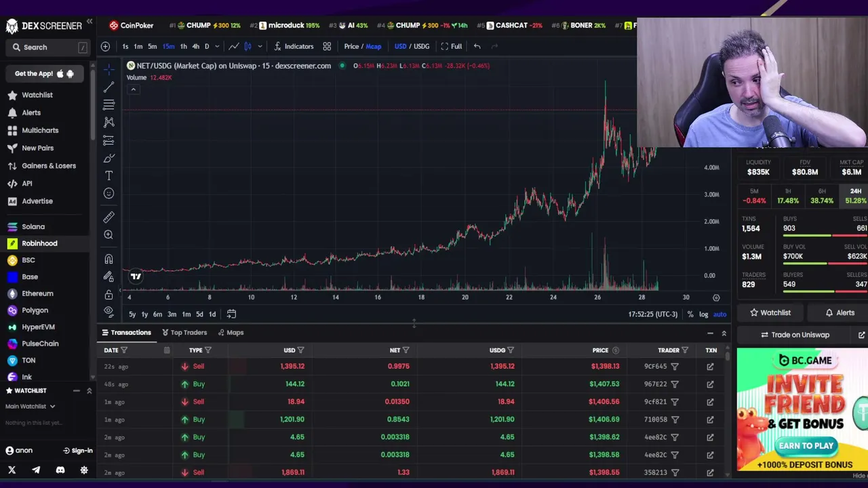
Task: Open the Maps tab
Action: (231, 332)
